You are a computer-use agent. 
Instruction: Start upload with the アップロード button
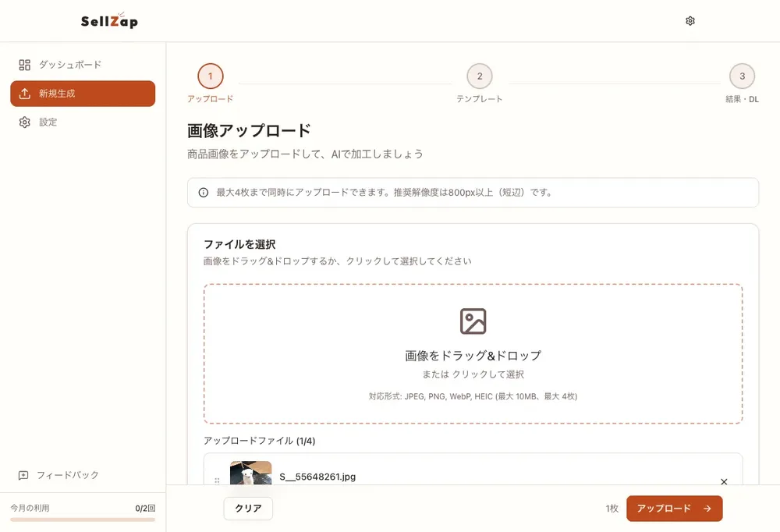[674, 508]
